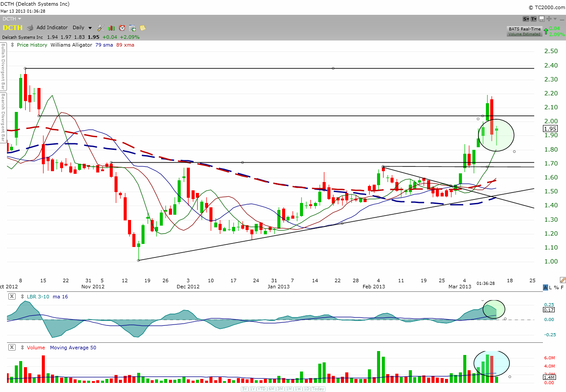Click the red Volume indicator label

[37, 348]
